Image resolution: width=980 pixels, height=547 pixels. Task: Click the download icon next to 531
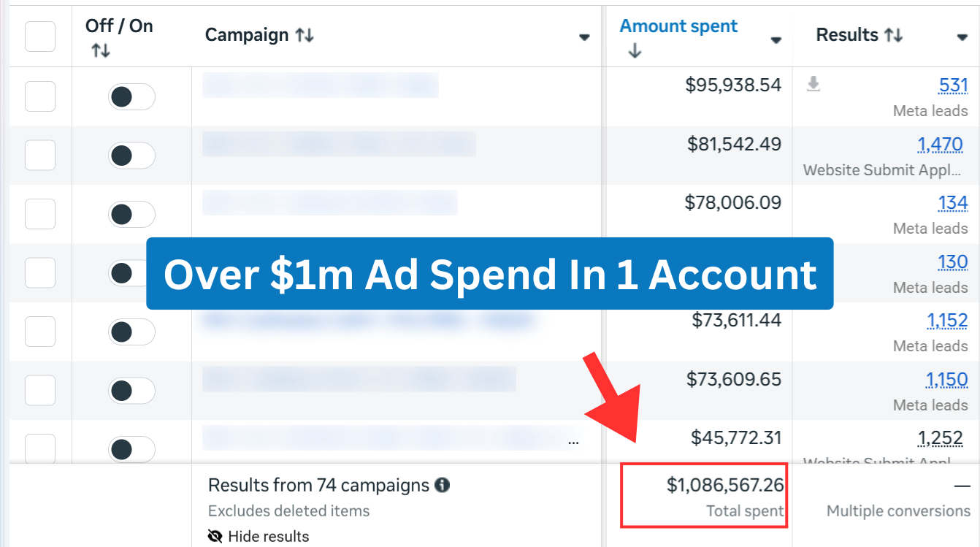click(x=814, y=85)
